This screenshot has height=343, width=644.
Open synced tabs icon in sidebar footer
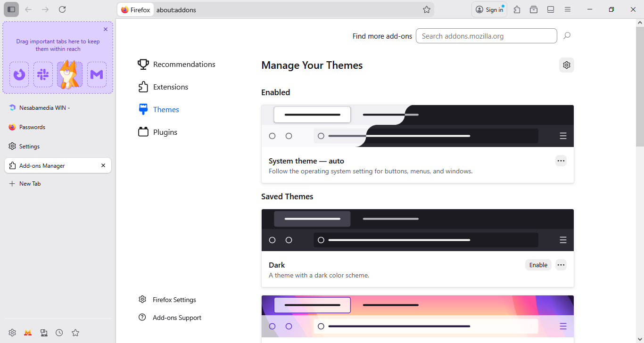click(x=44, y=333)
